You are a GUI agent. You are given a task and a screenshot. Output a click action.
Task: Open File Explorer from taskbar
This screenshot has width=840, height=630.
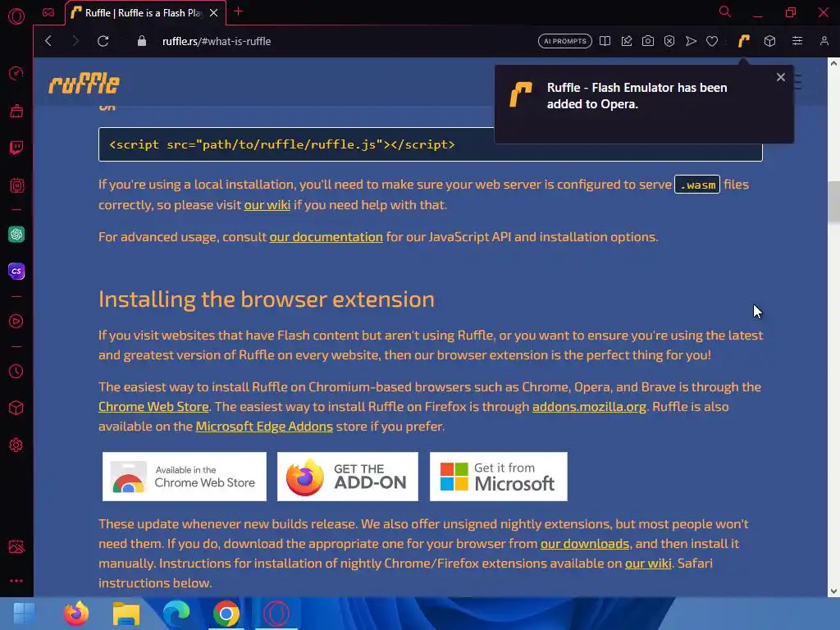126,614
